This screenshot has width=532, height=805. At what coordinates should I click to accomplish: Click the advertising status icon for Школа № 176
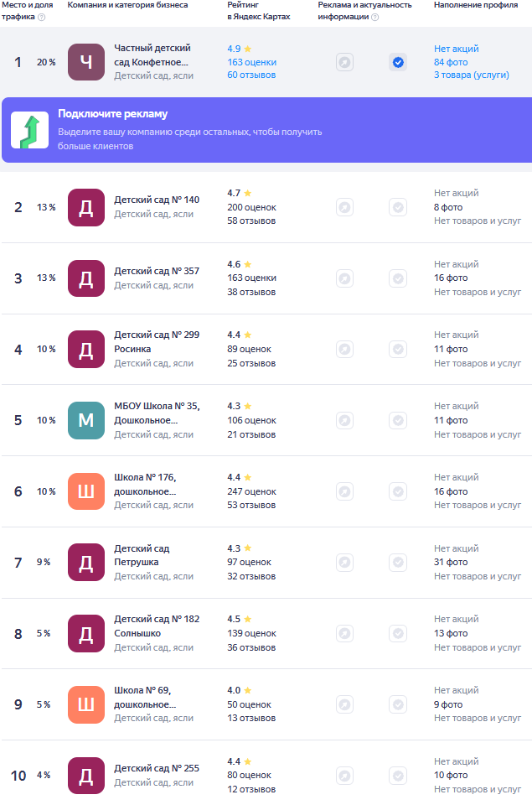[x=344, y=491]
